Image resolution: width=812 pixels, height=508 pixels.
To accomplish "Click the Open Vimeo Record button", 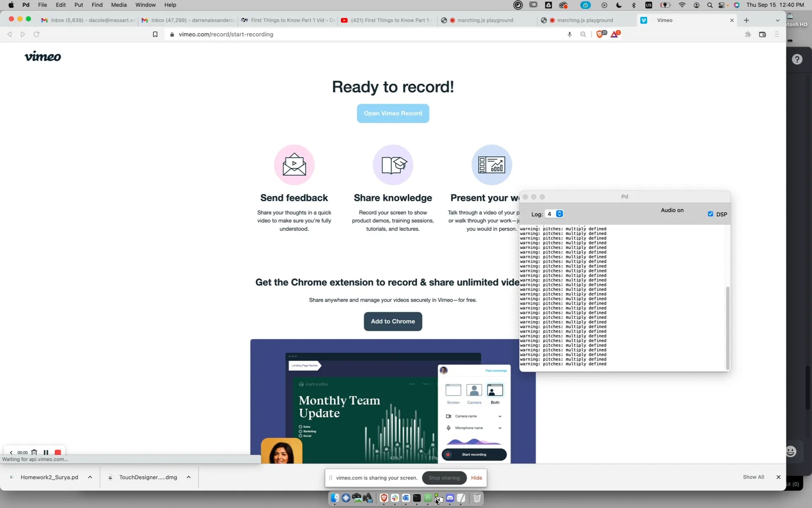I will [x=393, y=113].
